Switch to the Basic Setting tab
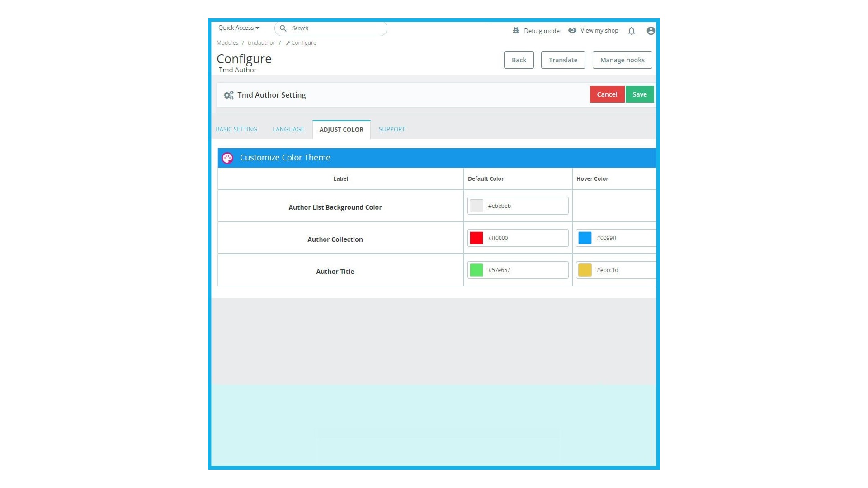Screen dimensions: 868x488 click(x=236, y=129)
